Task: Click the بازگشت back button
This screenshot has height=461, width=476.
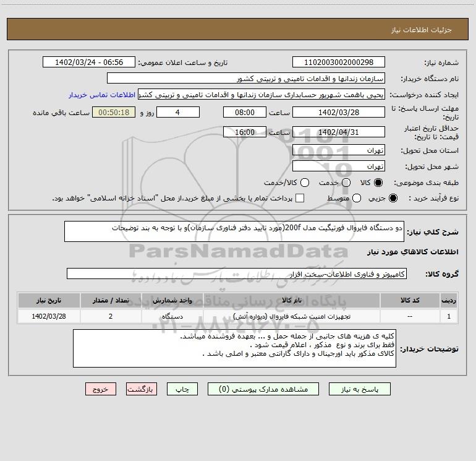Action: click(x=142, y=389)
